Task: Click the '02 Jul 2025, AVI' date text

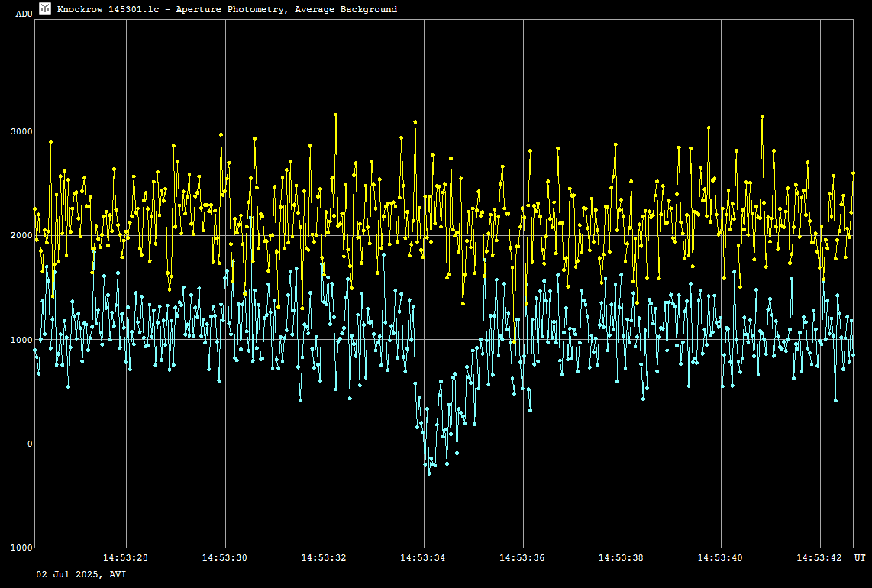Action: 81,573
